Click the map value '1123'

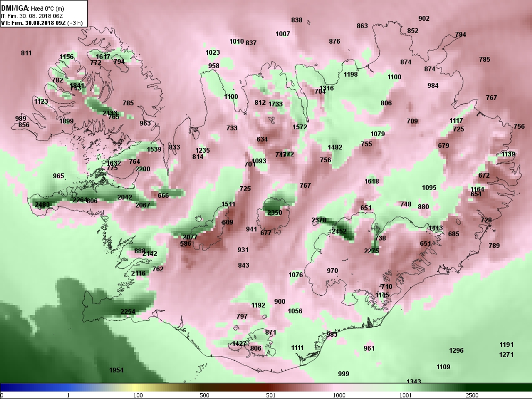tap(41, 101)
